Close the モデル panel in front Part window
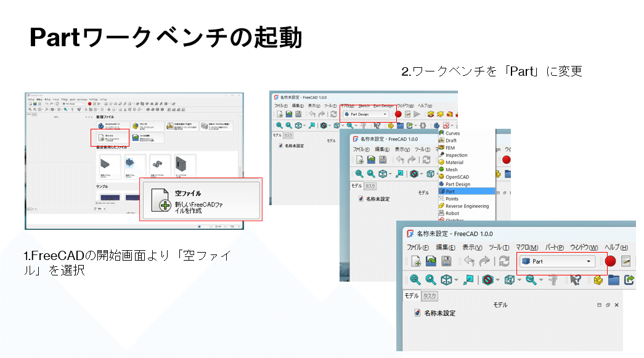 click(616, 305)
